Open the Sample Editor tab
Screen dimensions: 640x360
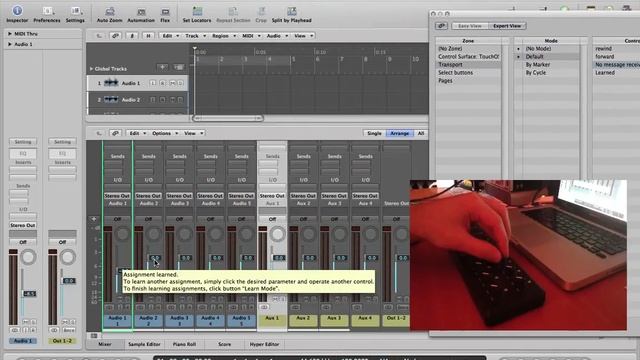click(x=144, y=344)
